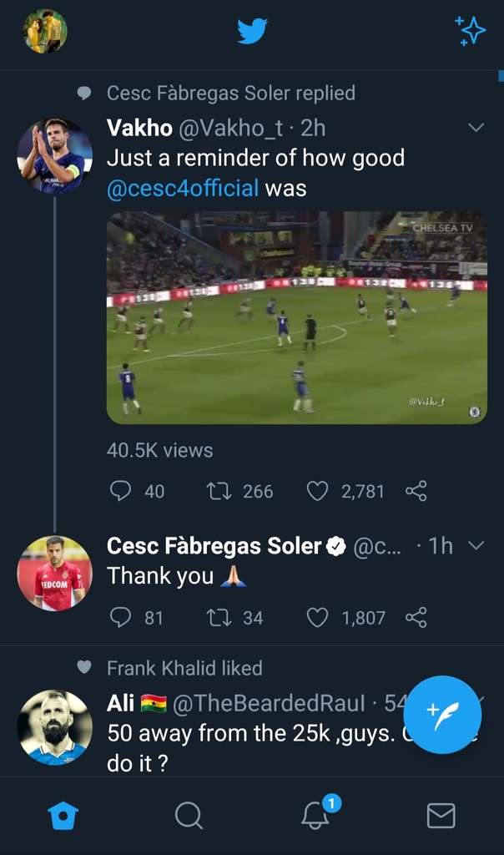Open reply on Vakho's tweet
The height and width of the screenshot is (855, 504).
pyautogui.click(x=121, y=491)
